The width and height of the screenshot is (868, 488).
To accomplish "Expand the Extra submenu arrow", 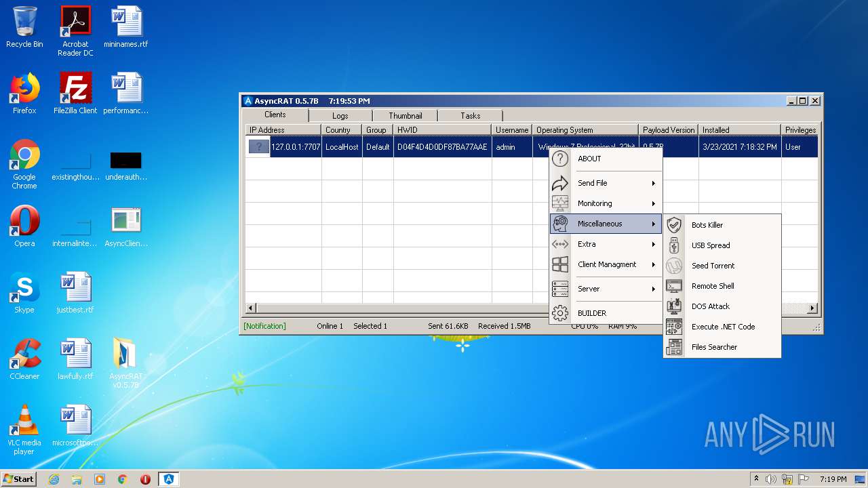I will point(654,244).
